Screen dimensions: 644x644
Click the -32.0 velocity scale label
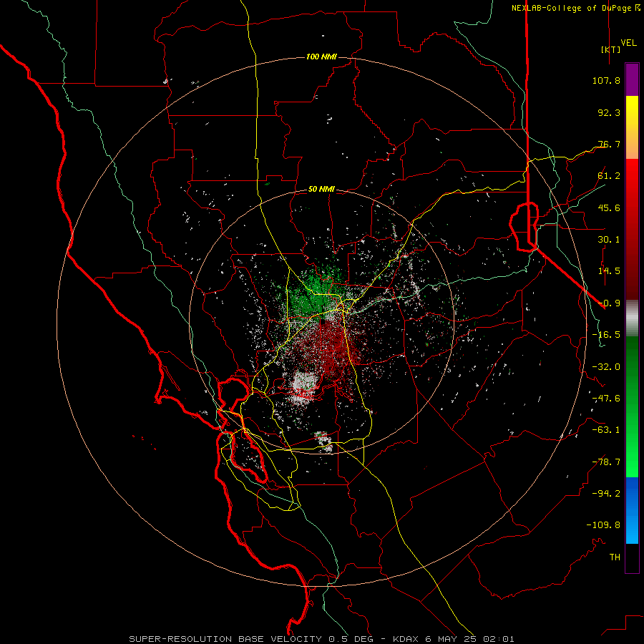click(x=606, y=367)
